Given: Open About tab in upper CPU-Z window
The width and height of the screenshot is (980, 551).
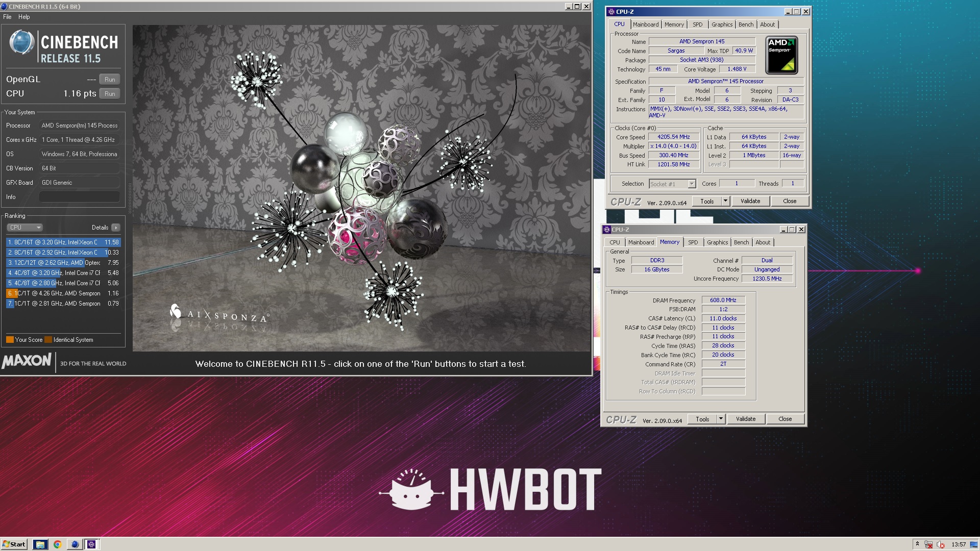Looking at the screenshot, I should tap(767, 24).
